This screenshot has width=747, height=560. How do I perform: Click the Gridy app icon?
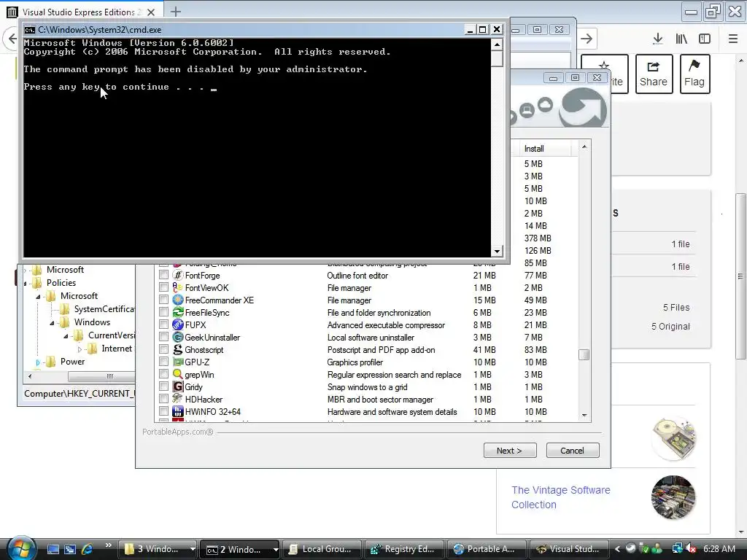click(178, 386)
